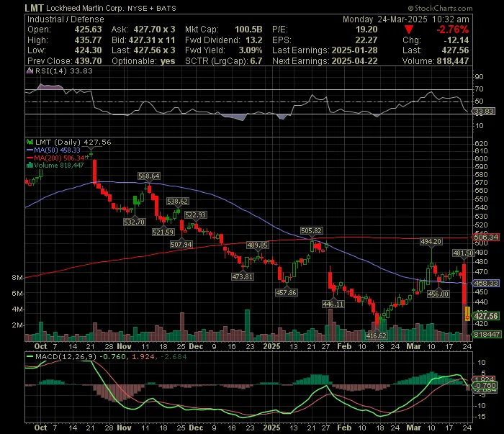Click the RSI(14) legend icon

(x=30, y=71)
